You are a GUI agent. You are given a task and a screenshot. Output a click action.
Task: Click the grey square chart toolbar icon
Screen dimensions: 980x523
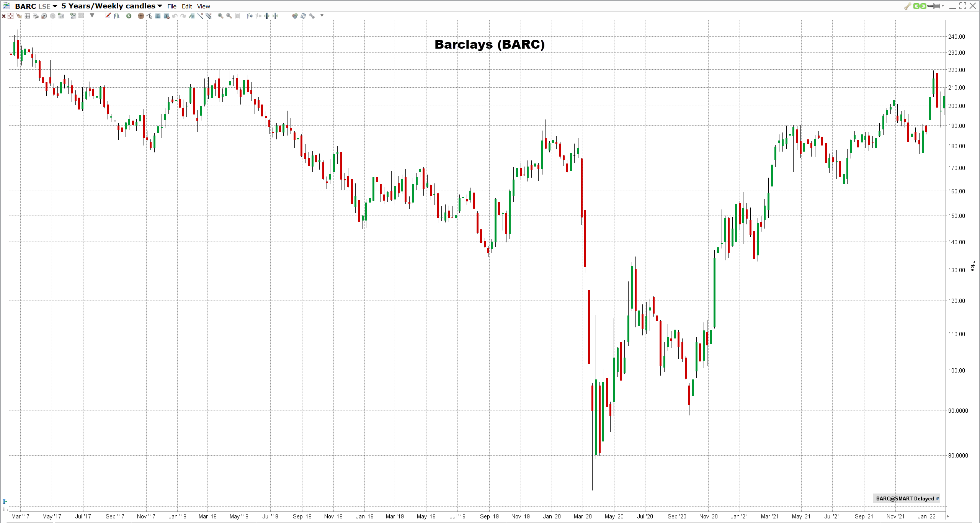(81, 16)
